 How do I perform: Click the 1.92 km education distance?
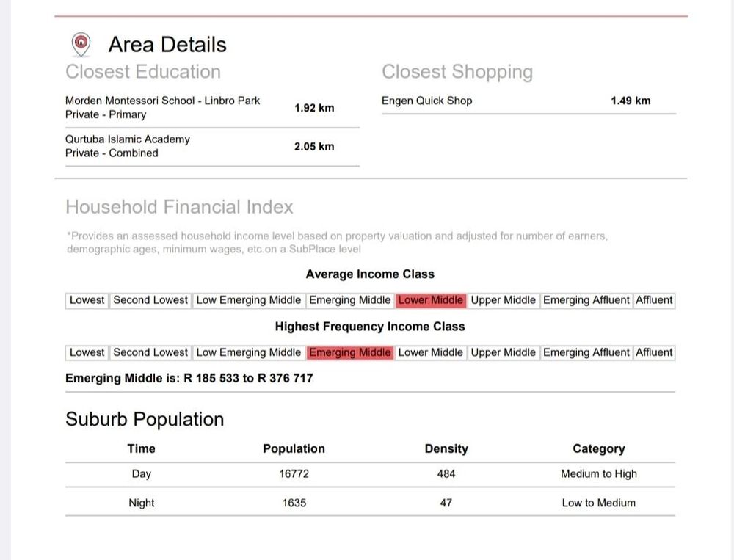click(314, 108)
